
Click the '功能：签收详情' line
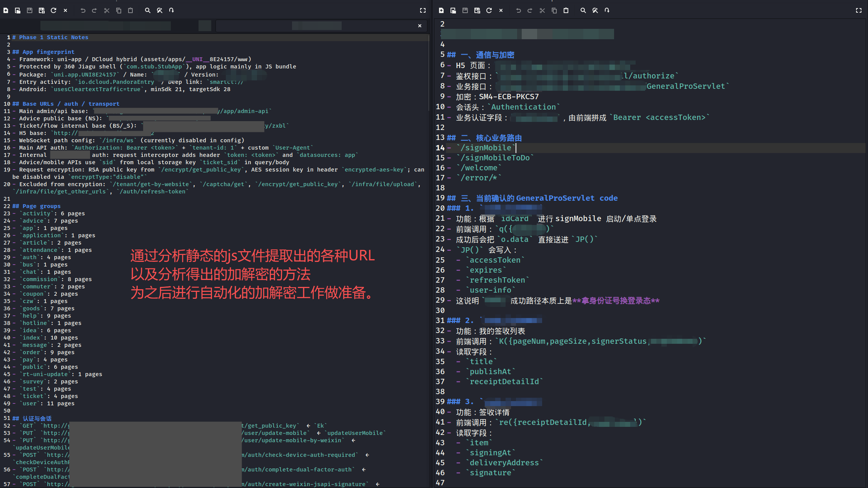479,412
